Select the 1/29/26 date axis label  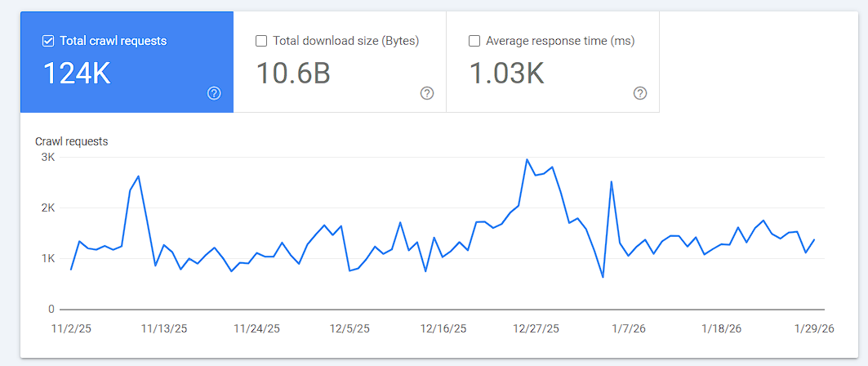(814, 328)
